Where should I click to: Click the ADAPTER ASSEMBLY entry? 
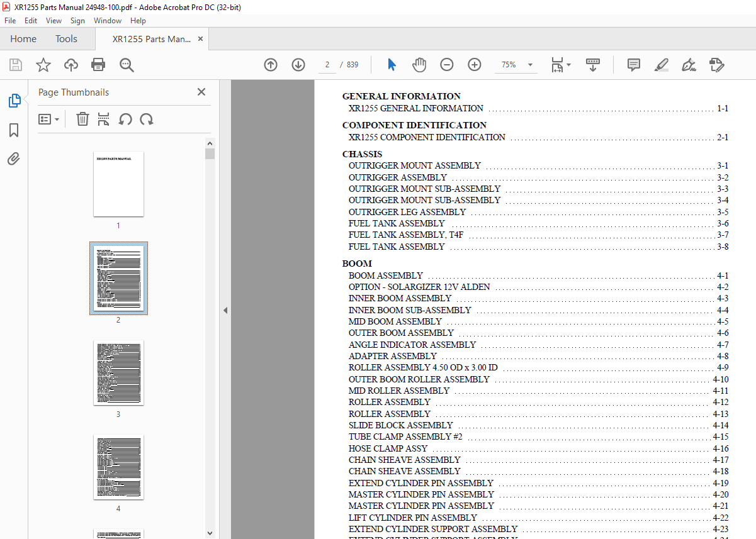(538, 356)
